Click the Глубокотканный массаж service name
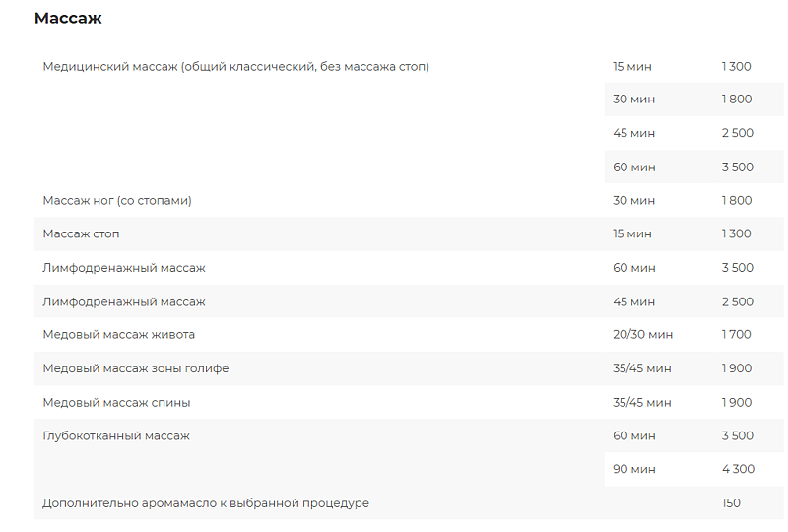 116,435
